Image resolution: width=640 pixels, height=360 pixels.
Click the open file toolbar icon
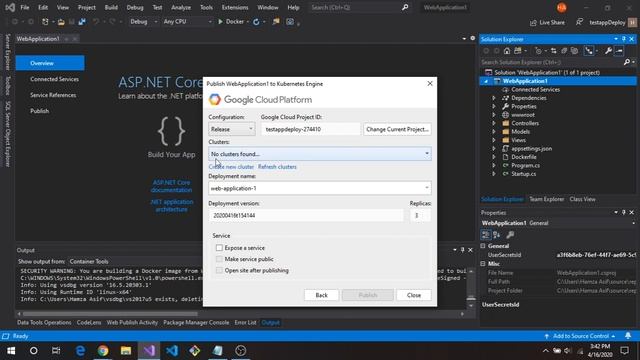pyautogui.click(x=61, y=22)
